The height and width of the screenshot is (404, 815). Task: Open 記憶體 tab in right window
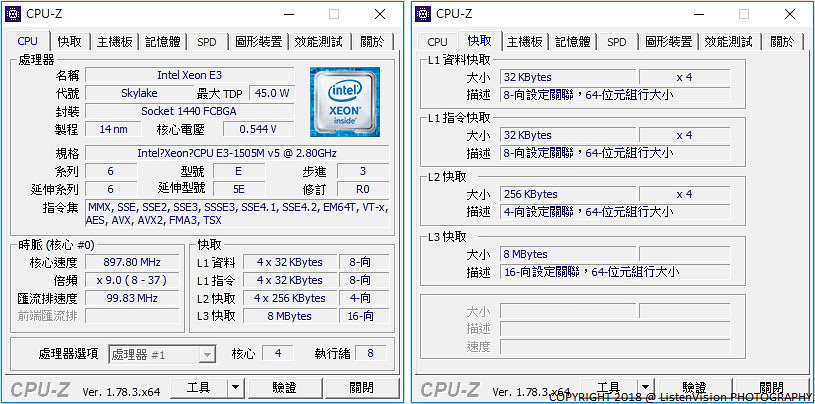point(572,42)
